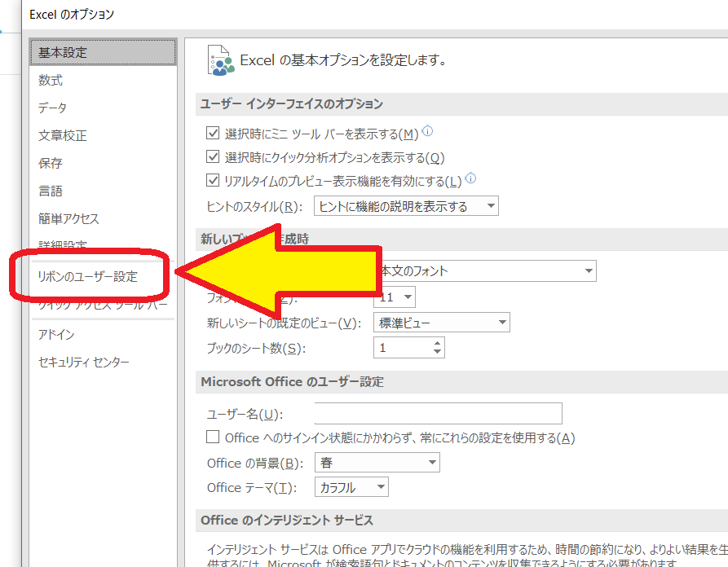The image size is (728, 567).
Task: Click info icon beside ミニ ツール バー option
Action: (428, 131)
